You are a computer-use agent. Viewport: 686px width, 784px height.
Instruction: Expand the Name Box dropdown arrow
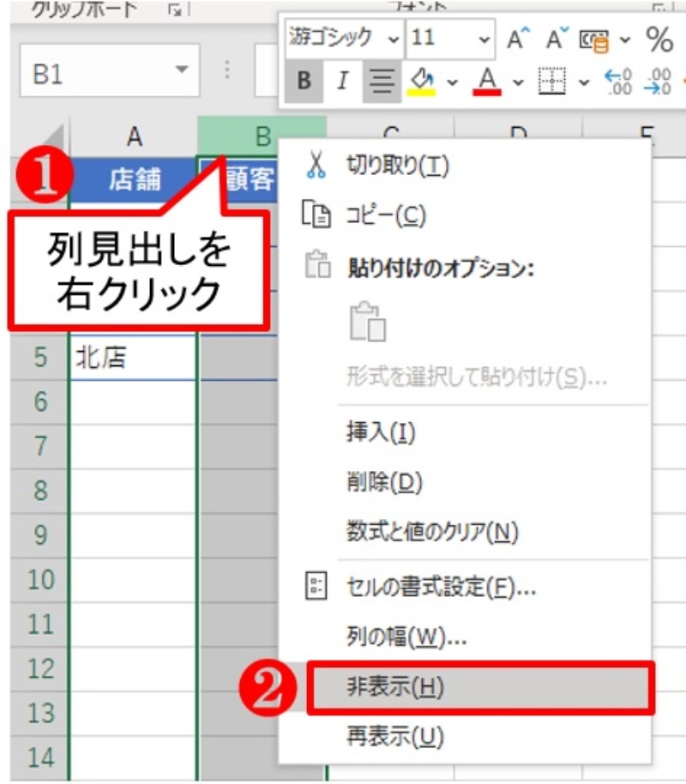pos(180,71)
